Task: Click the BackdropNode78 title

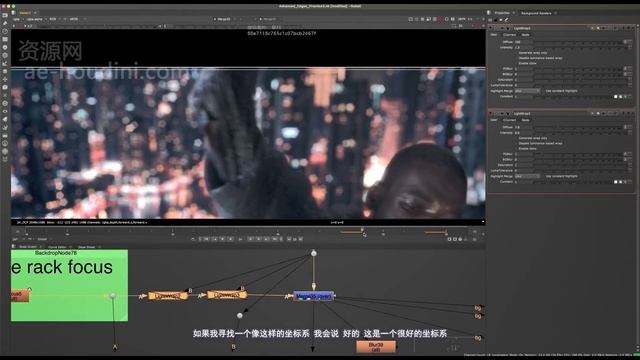Action: (x=56, y=253)
